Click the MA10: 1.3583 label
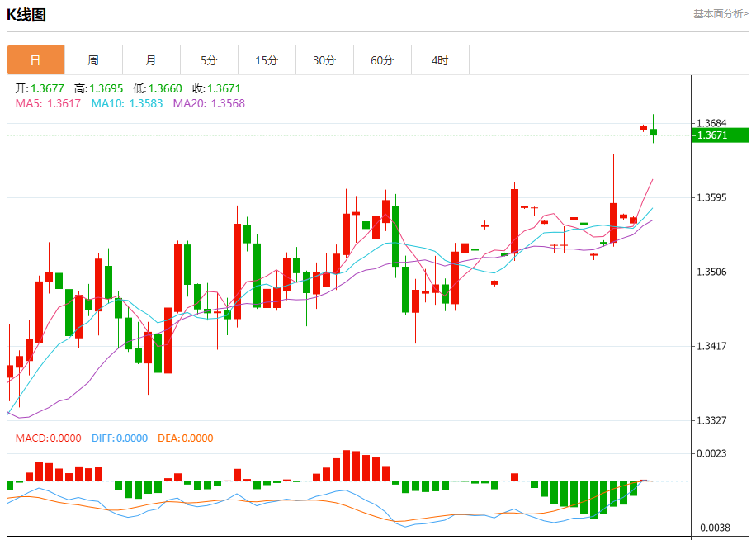 pyautogui.click(x=127, y=103)
